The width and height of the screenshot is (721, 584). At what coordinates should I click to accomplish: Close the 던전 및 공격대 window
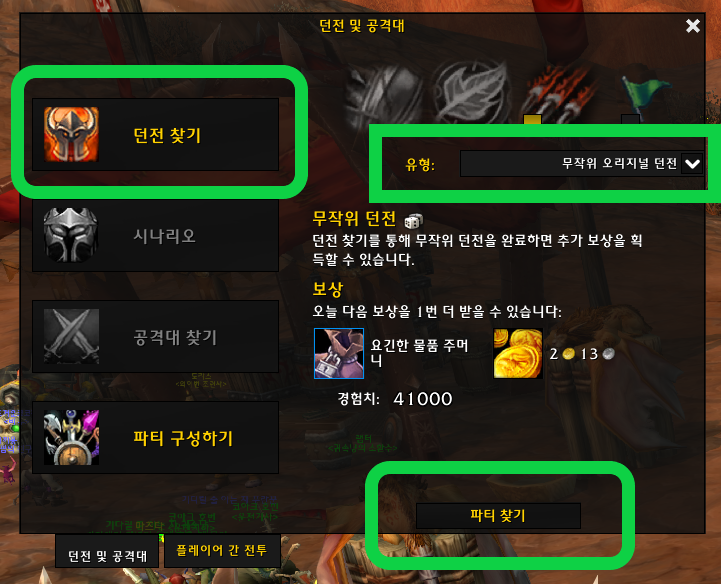693,26
